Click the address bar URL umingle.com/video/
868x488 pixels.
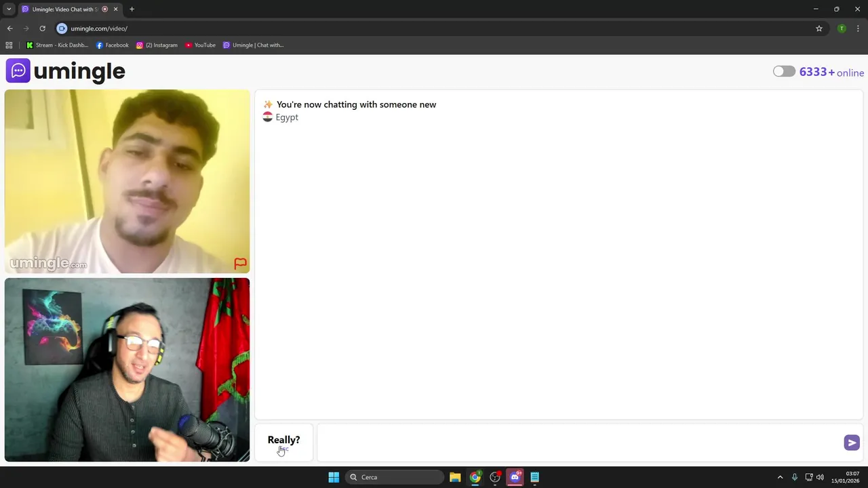(99, 28)
